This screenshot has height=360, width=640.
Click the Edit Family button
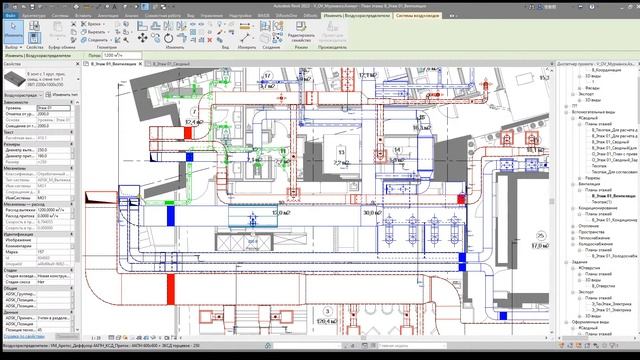click(x=301, y=31)
